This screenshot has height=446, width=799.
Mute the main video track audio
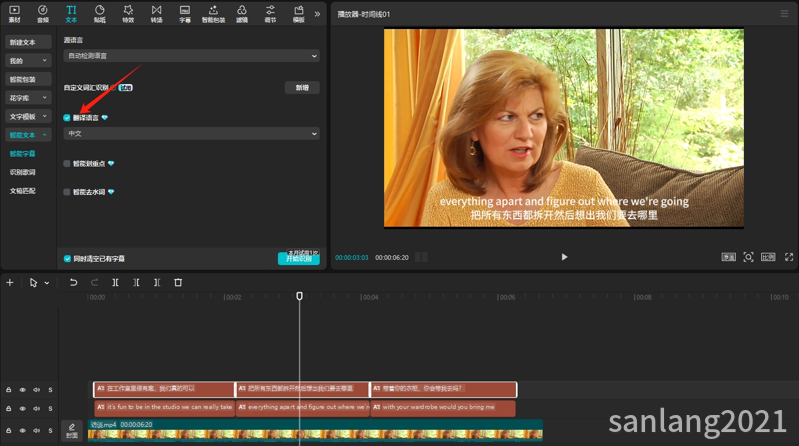click(37, 431)
